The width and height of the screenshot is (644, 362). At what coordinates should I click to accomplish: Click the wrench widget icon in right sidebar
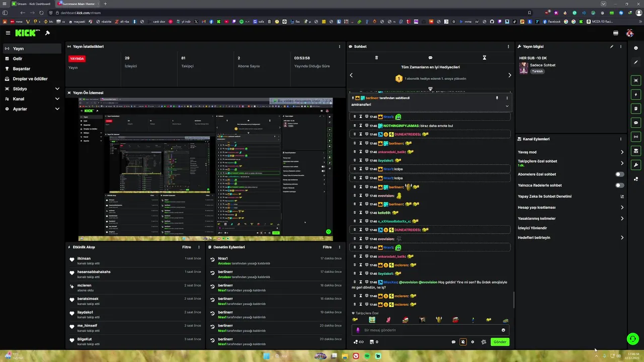[x=636, y=165]
